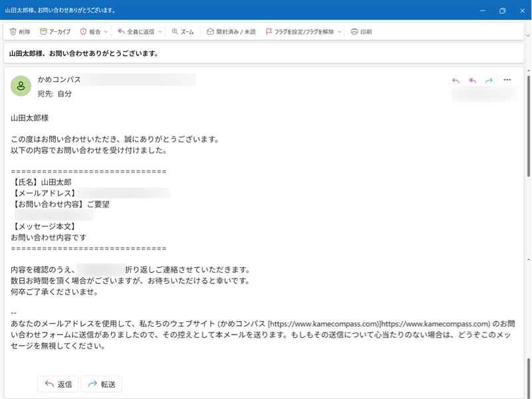Print the email with 印刷
The width and height of the screenshot is (532, 399).
(361, 31)
